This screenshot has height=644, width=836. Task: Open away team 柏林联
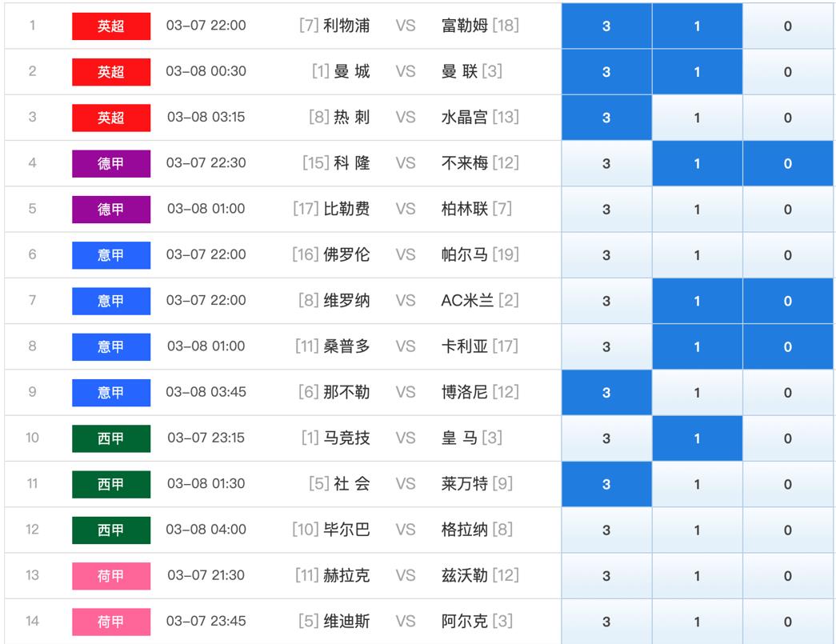coord(464,209)
